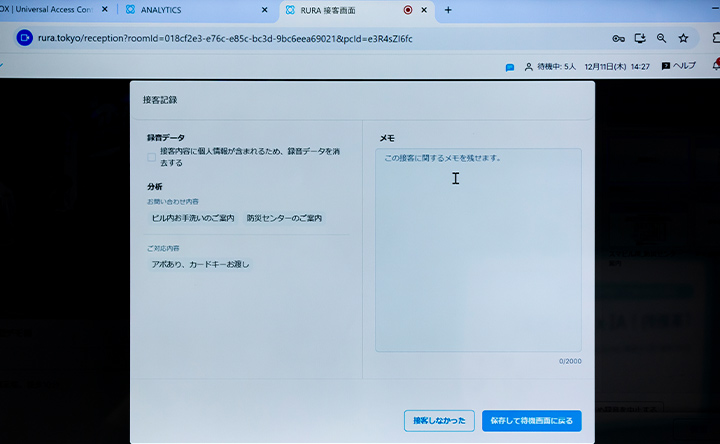Click 保存して待機画面に戻る button
The width and height of the screenshot is (720, 444).
click(x=531, y=421)
